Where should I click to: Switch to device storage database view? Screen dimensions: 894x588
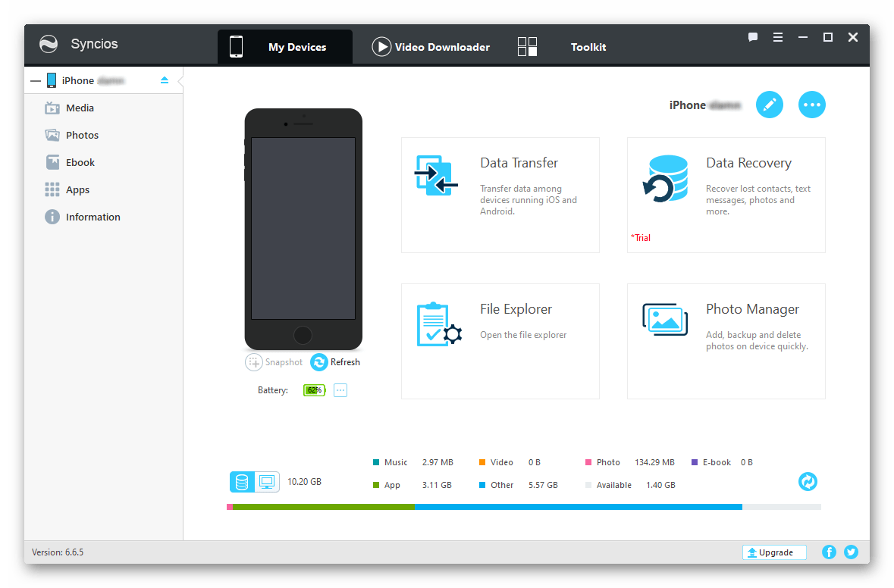[x=242, y=482]
